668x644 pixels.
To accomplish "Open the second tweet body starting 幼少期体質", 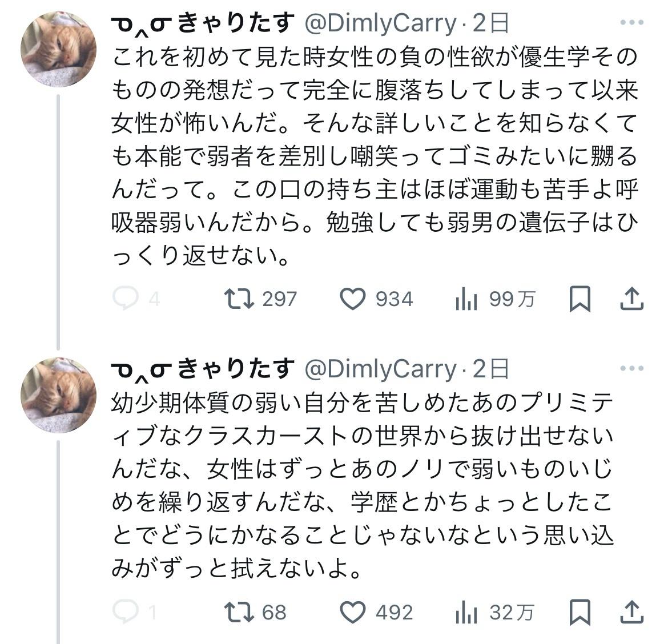I will click(363, 485).
